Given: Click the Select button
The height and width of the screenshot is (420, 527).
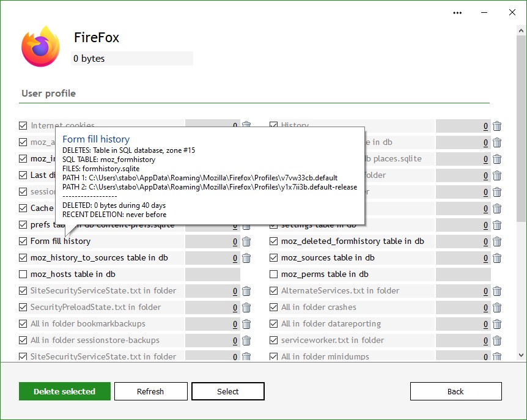Looking at the screenshot, I should [228, 391].
